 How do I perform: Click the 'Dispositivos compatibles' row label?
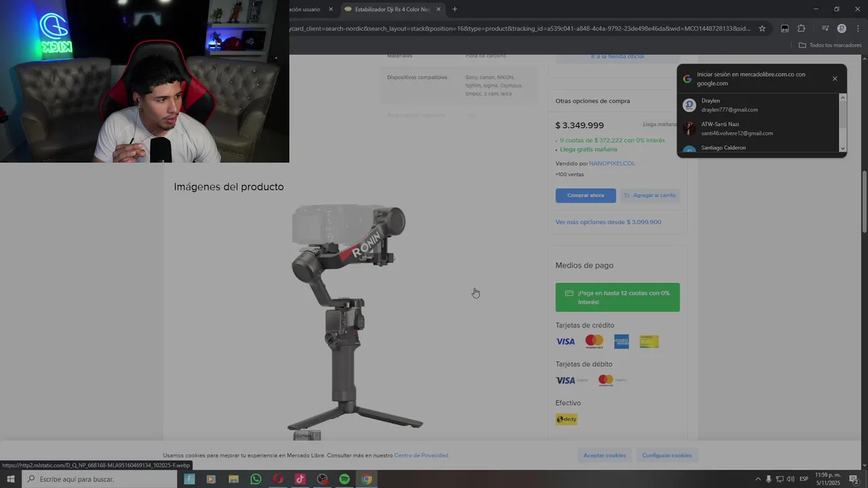coord(417,77)
